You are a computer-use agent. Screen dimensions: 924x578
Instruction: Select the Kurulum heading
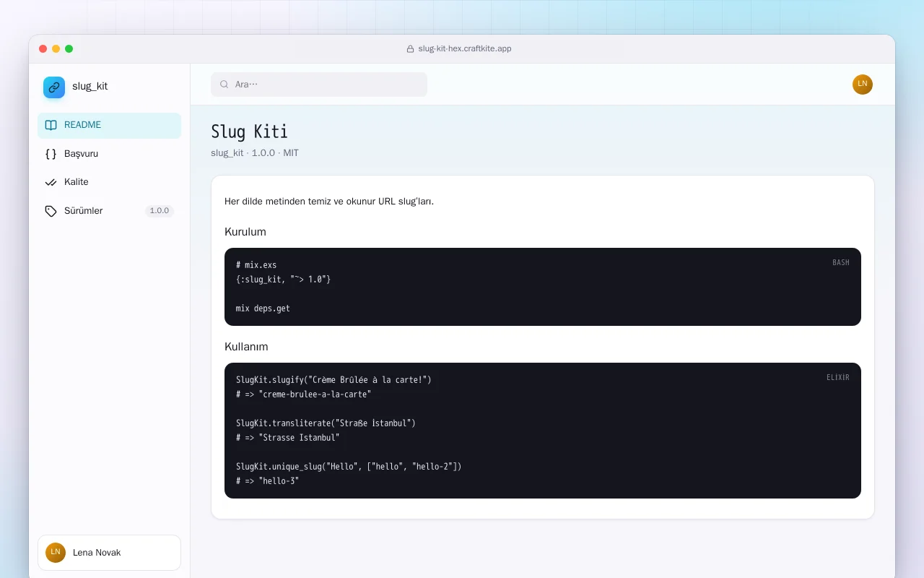(x=245, y=232)
